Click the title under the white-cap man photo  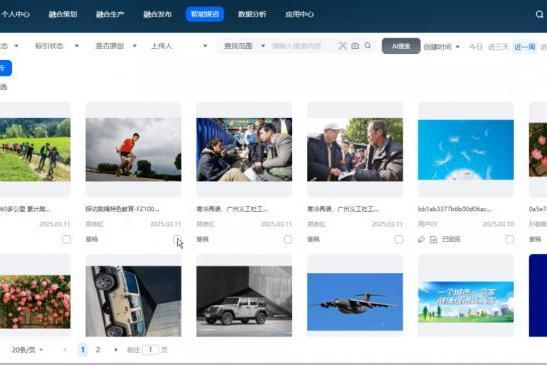[x=343, y=209]
